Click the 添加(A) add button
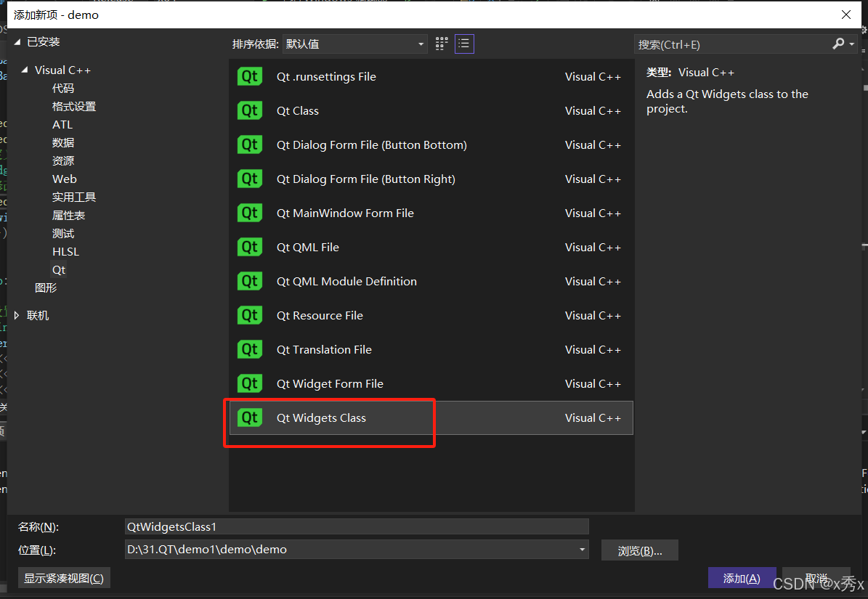 tap(742, 578)
